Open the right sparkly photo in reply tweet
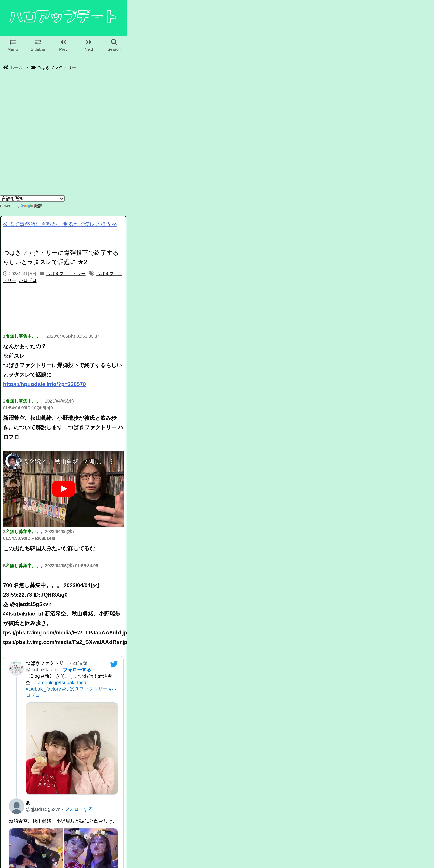This screenshot has height=868, width=434. coord(91,848)
